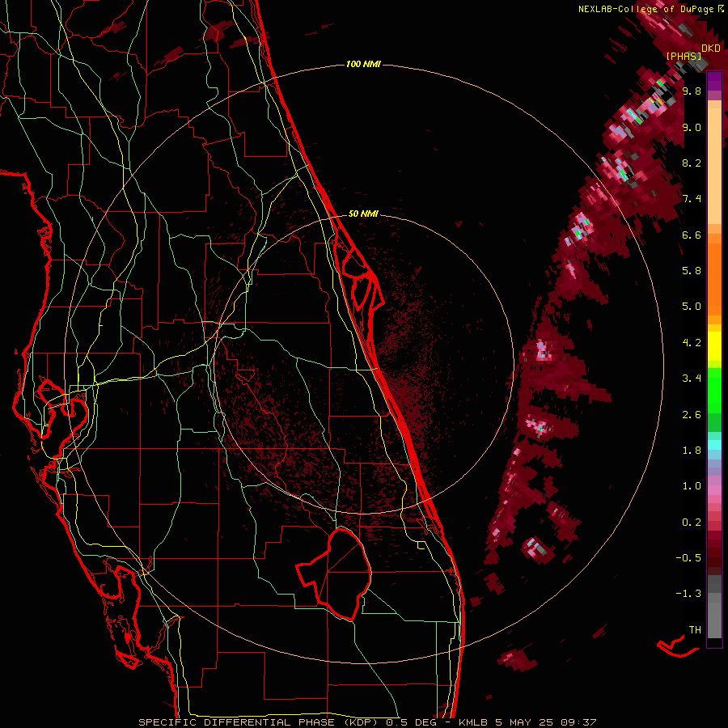Click the 9.8 scale value
Screen dimensions: 728x728
coord(692,91)
